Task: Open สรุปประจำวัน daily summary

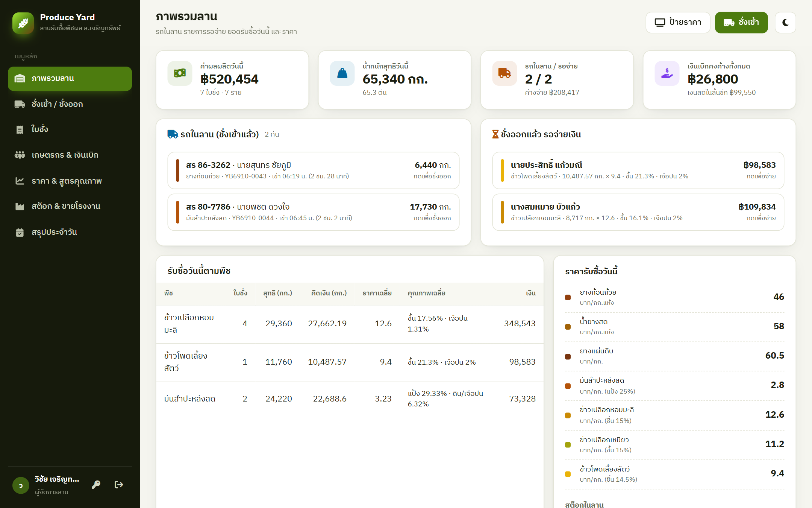Action: click(70, 232)
